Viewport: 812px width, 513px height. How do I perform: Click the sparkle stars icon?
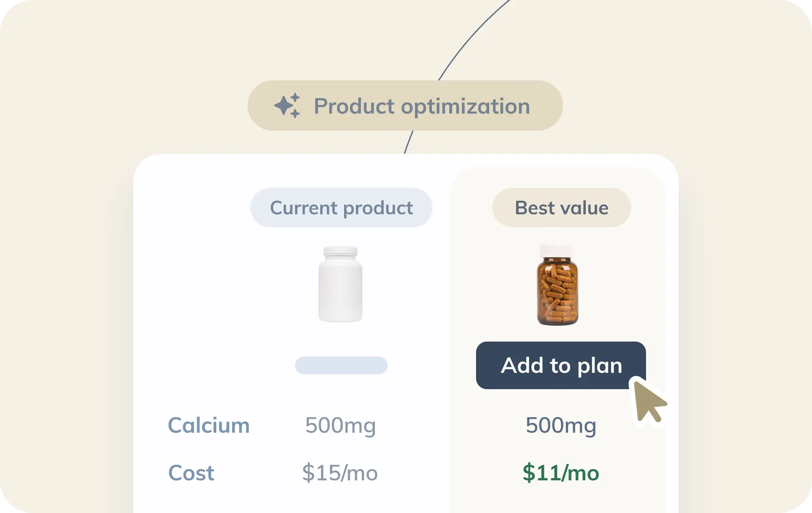[x=287, y=106]
